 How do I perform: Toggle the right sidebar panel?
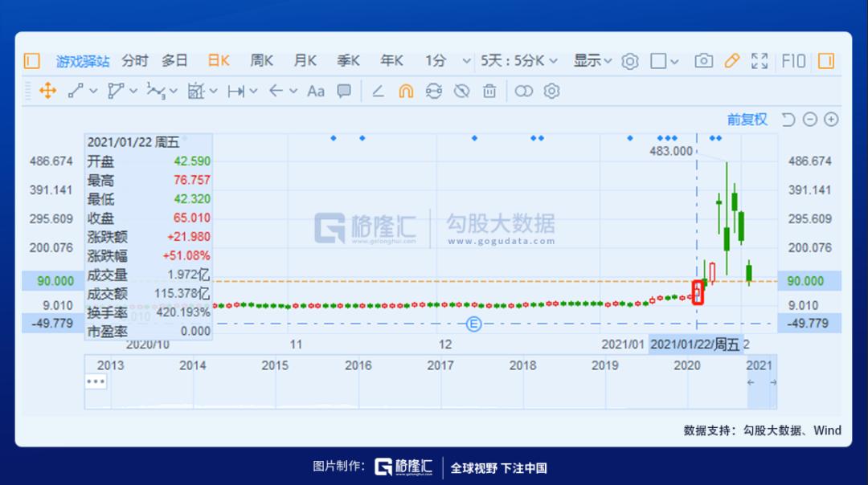click(x=825, y=61)
